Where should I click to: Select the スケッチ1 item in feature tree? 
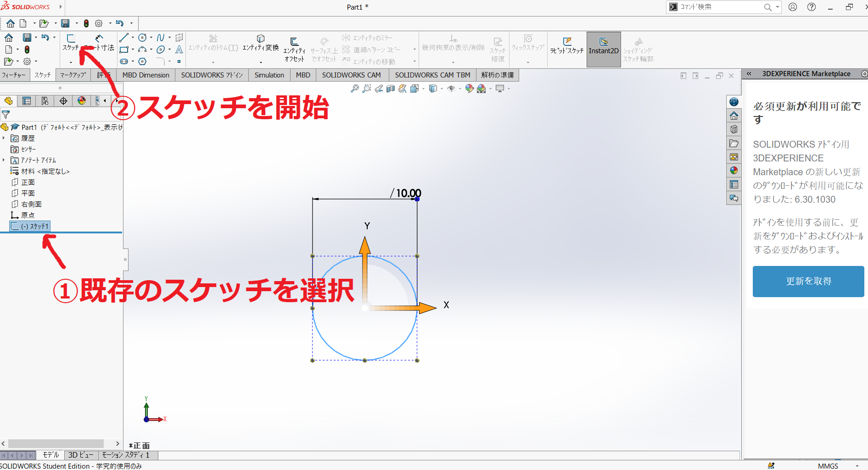coord(30,226)
